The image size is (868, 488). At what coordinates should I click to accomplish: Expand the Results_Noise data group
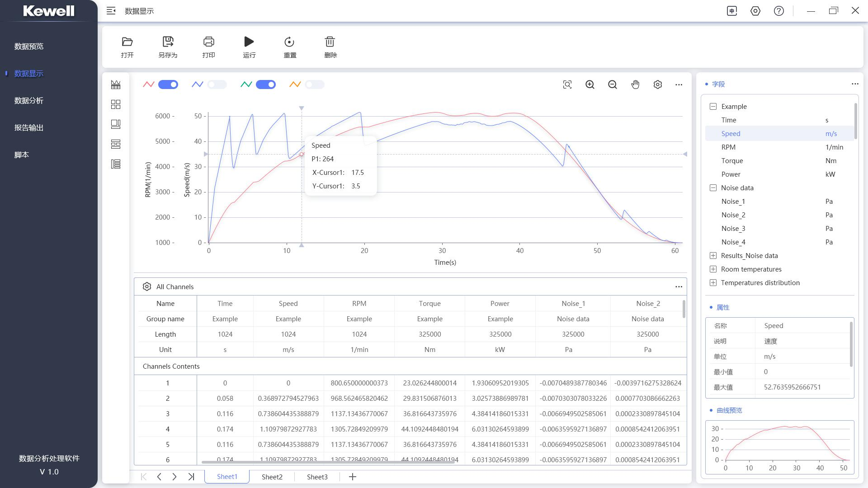(x=713, y=256)
